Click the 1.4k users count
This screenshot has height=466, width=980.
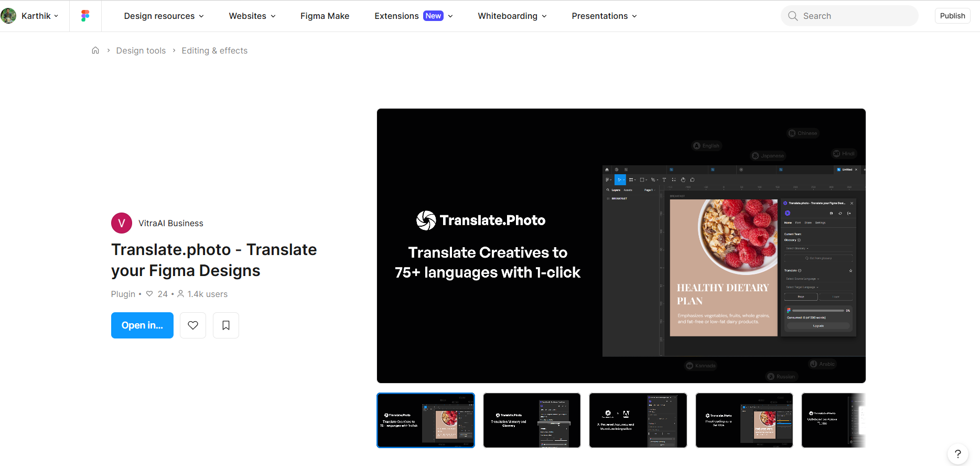202,294
